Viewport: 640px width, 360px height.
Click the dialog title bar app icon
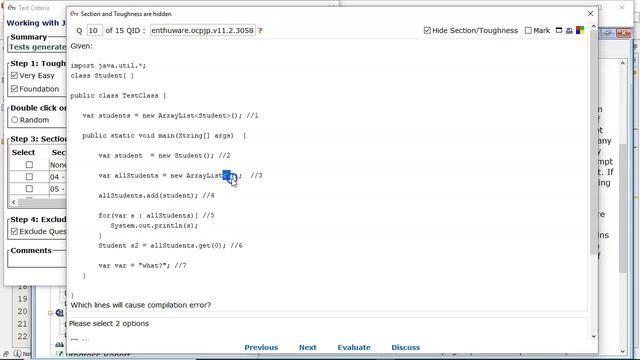pyautogui.click(x=74, y=13)
